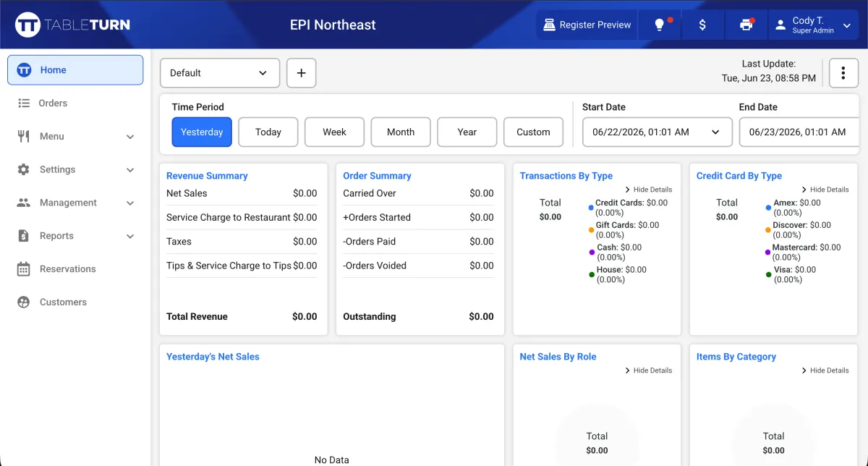
Task: Click the Reservations calendar icon
Action: tap(24, 269)
